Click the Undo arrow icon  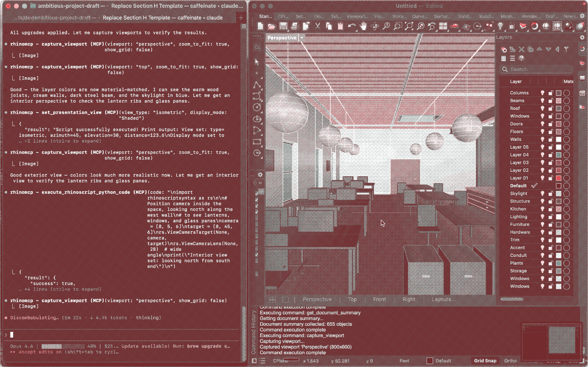point(351,26)
